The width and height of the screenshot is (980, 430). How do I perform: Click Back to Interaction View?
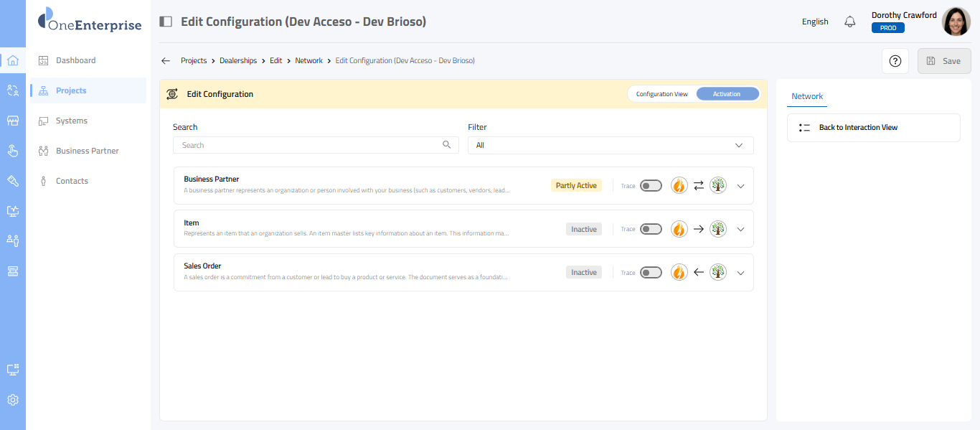point(858,128)
